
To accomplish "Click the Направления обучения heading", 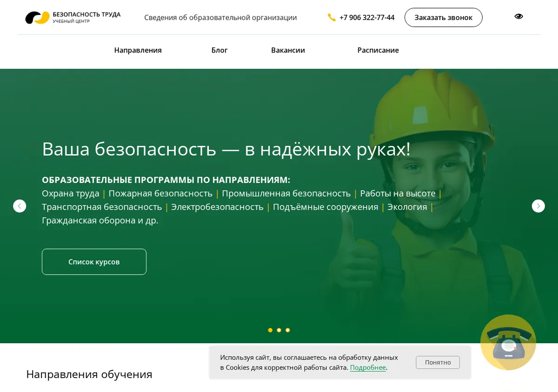I will coord(89,374).
